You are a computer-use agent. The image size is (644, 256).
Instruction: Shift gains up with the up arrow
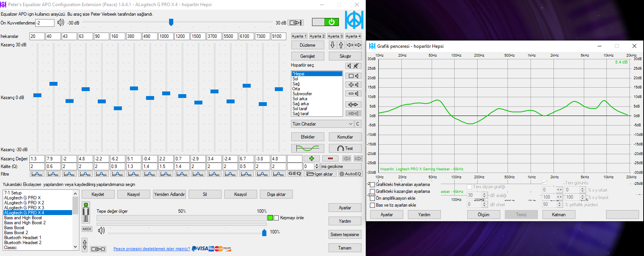pos(341,45)
